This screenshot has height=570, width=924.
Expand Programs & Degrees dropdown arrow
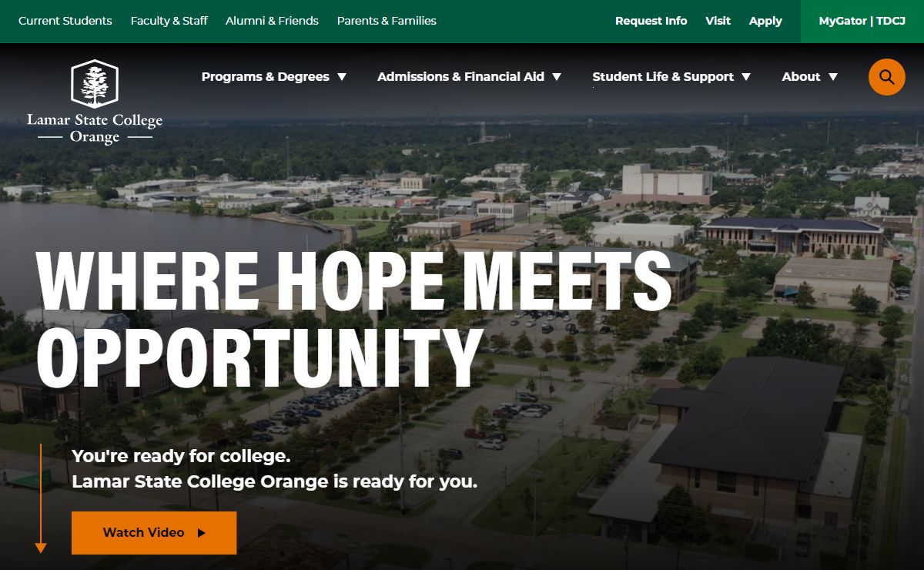point(342,77)
